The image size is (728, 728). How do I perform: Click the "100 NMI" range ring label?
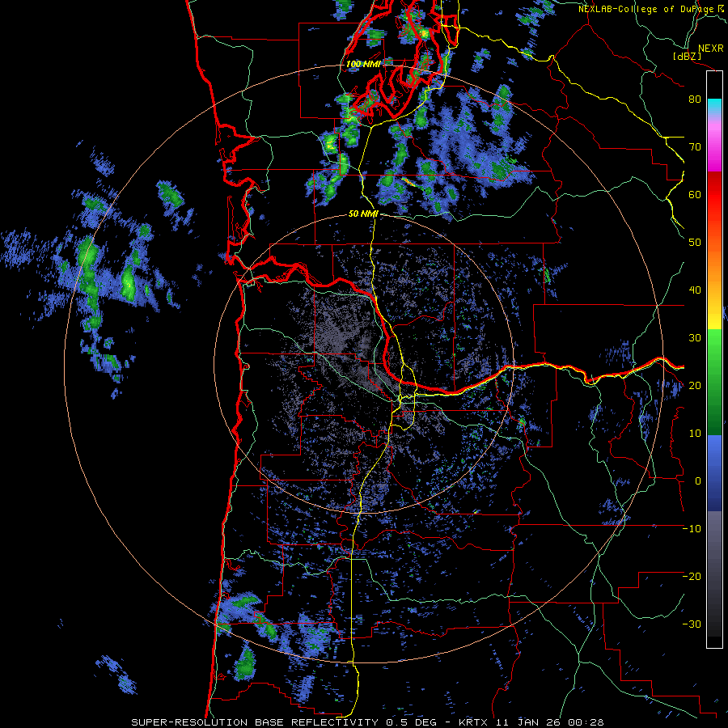point(363,64)
